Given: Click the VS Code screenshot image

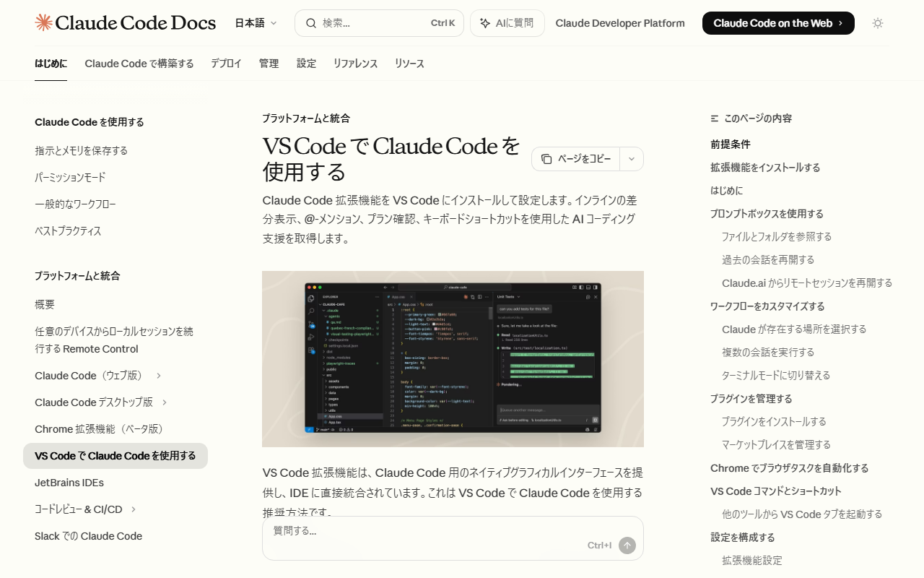Looking at the screenshot, I should pyautogui.click(x=453, y=358).
